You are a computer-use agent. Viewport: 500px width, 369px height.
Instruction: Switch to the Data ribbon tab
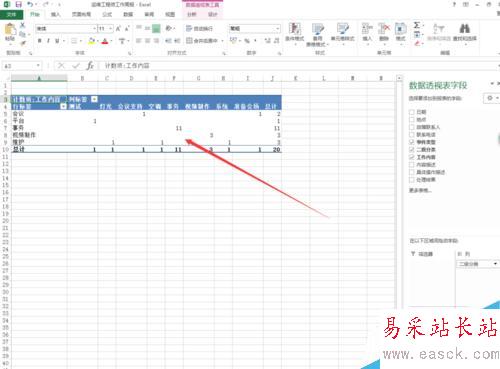coord(128,14)
